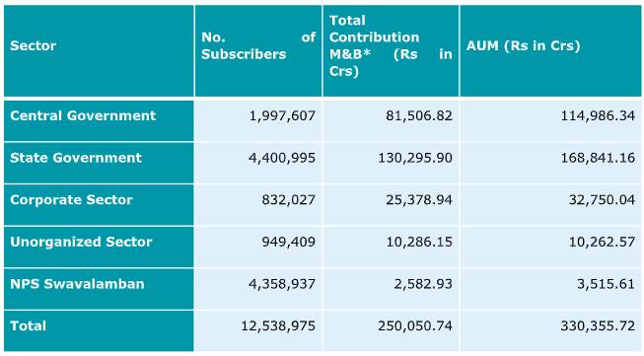Select the AUM value 10,262.57
Viewport: 644px width, 356px height.
click(603, 242)
